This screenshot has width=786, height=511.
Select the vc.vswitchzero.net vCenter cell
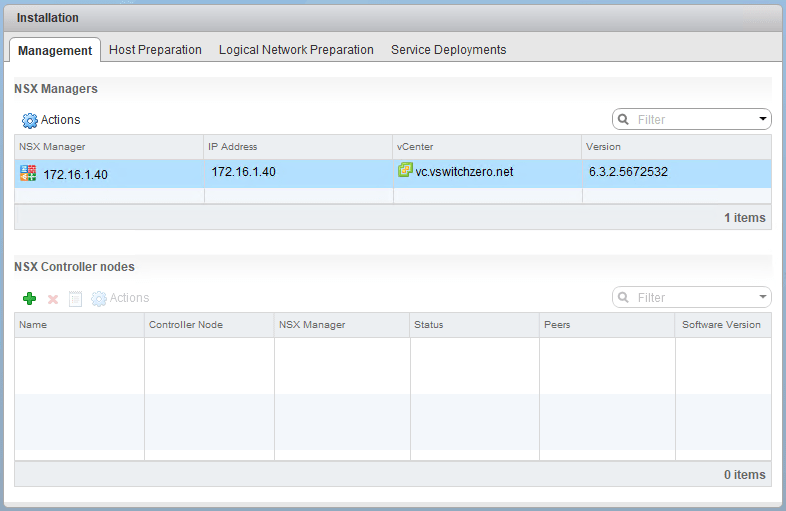point(464,172)
